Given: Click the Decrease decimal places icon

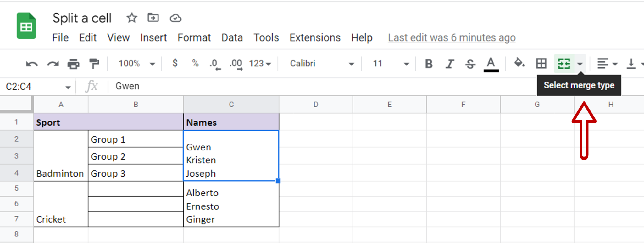Looking at the screenshot, I should tap(215, 64).
